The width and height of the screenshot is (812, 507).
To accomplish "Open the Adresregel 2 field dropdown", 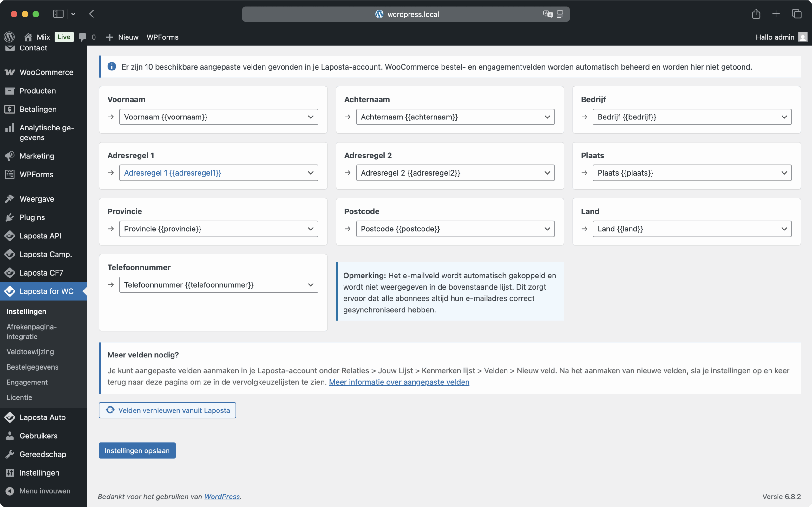I will [455, 173].
